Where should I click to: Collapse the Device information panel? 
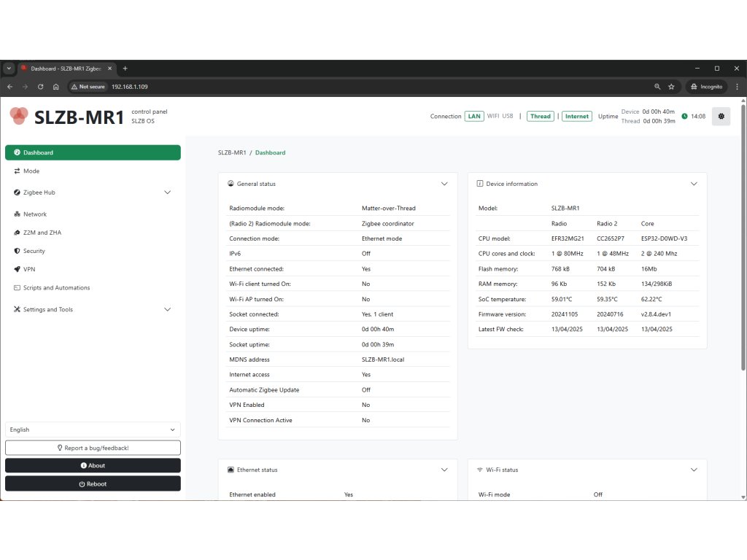694,184
